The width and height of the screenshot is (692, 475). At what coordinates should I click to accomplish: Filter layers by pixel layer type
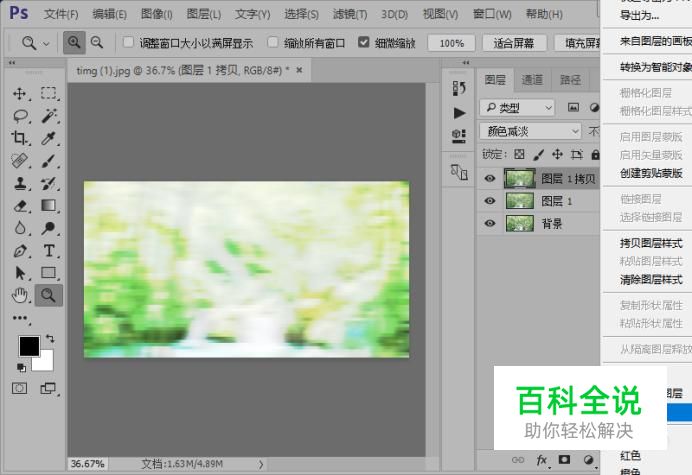coord(573,107)
